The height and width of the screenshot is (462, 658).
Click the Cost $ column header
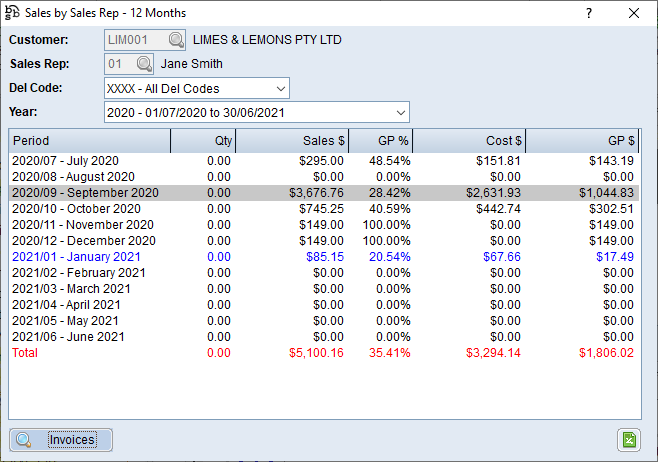(x=468, y=141)
